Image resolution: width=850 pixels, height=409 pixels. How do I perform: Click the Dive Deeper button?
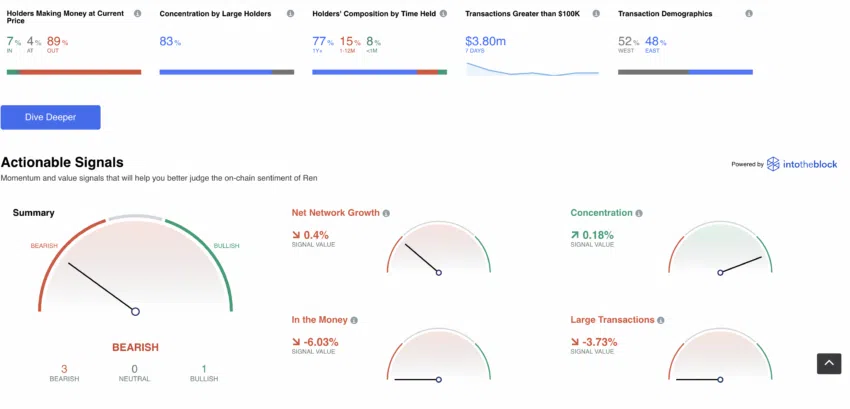50,117
